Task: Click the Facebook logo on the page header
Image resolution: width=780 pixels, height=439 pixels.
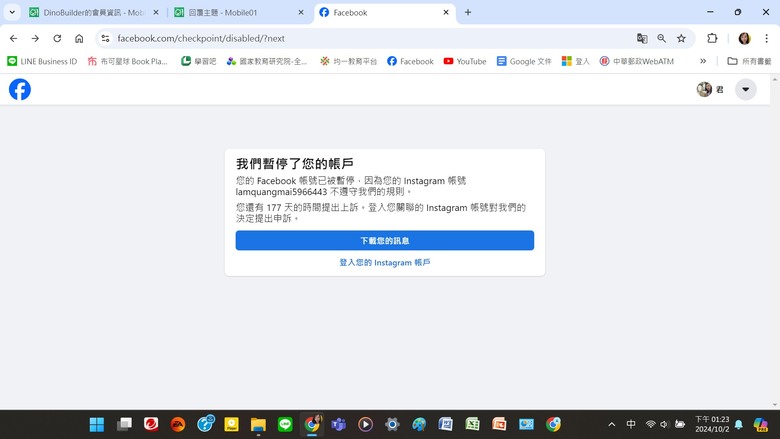Action: pos(20,89)
